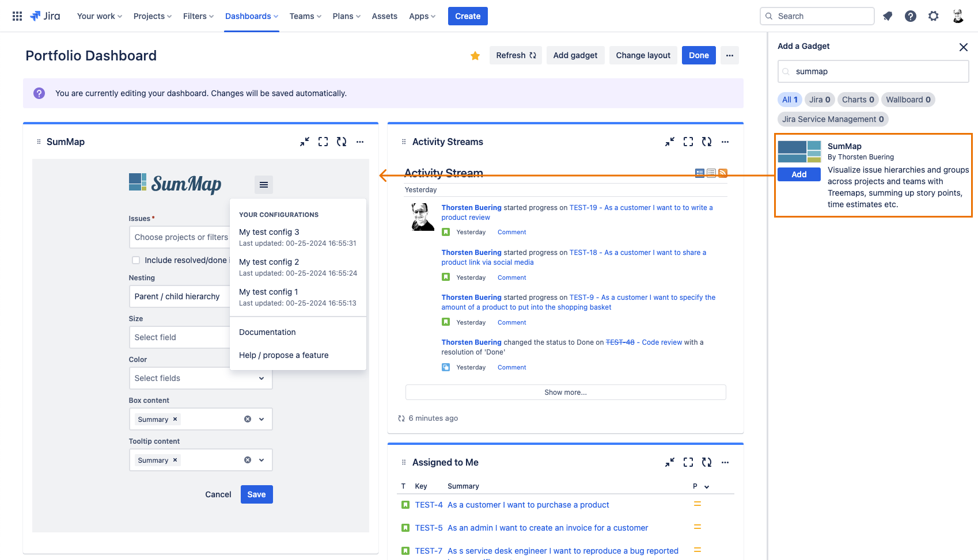Maximize the Activity Streams gadget

[688, 142]
